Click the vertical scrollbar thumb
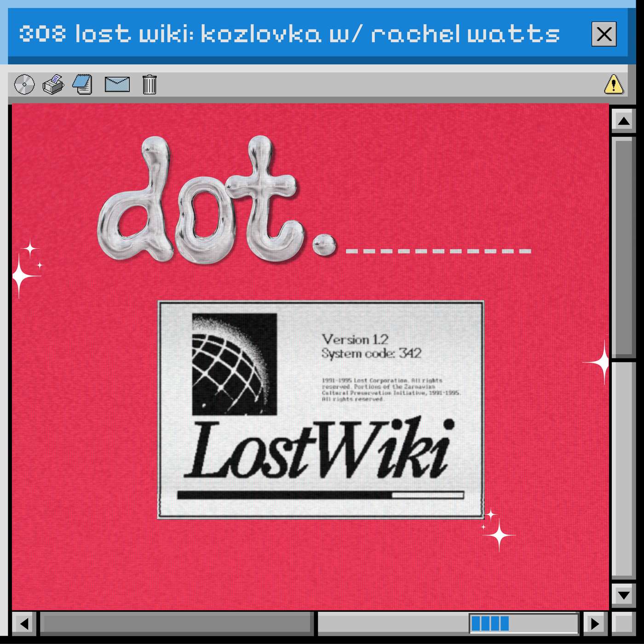This screenshot has height=644, width=644. pos(624,247)
